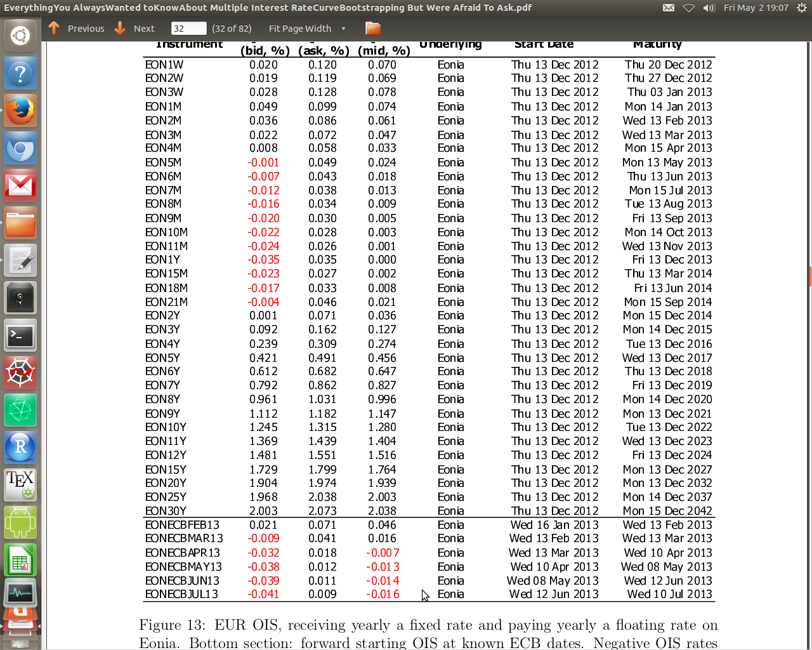Open the Gmail launcher icon
This screenshot has height=650, width=812.
[20, 186]
